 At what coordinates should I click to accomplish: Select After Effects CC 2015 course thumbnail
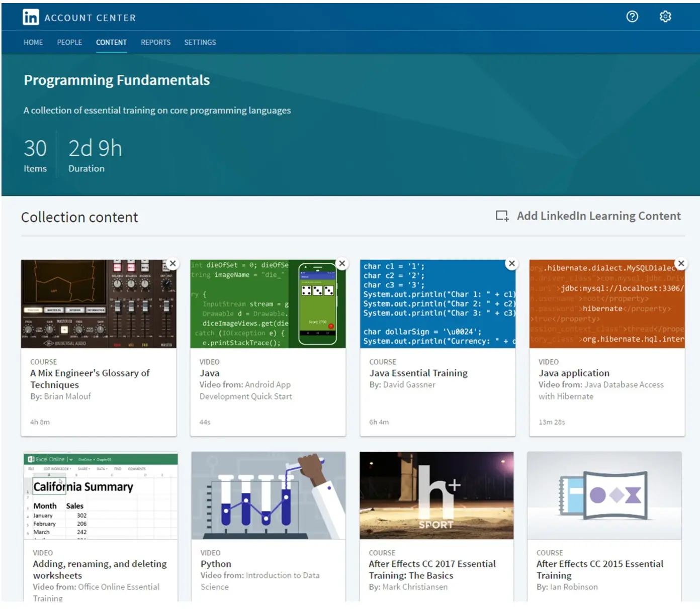coord(604,495)
